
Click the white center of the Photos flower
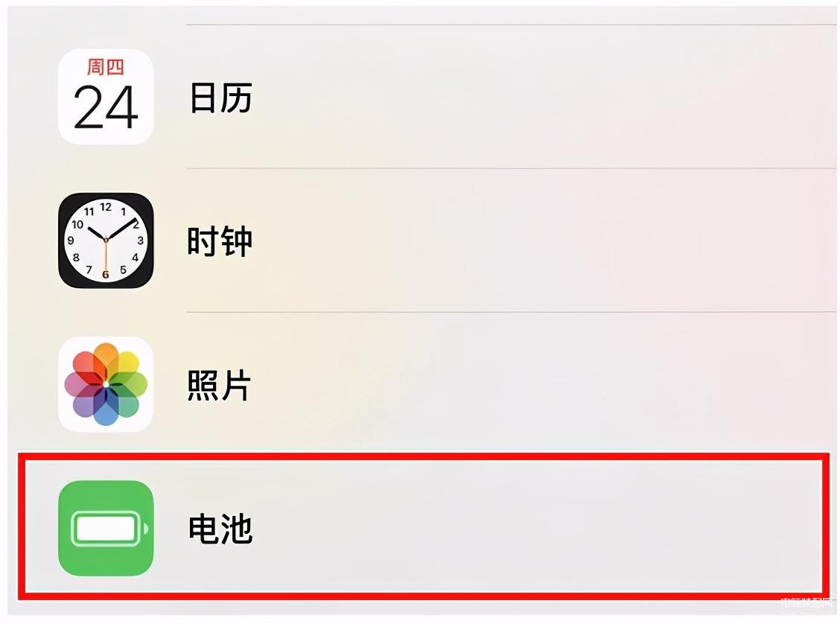(106, 384)
